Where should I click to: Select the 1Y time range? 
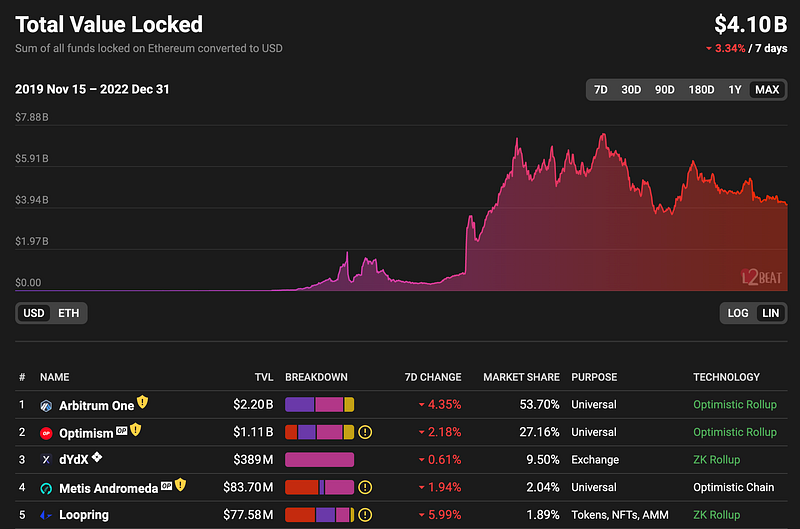[734, 90]
